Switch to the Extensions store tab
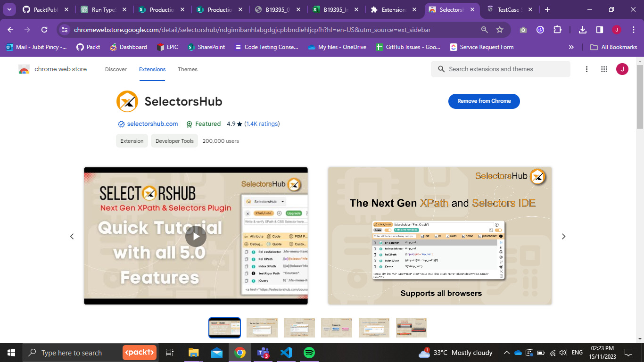644x362 pixels. (x=152, y=69)
